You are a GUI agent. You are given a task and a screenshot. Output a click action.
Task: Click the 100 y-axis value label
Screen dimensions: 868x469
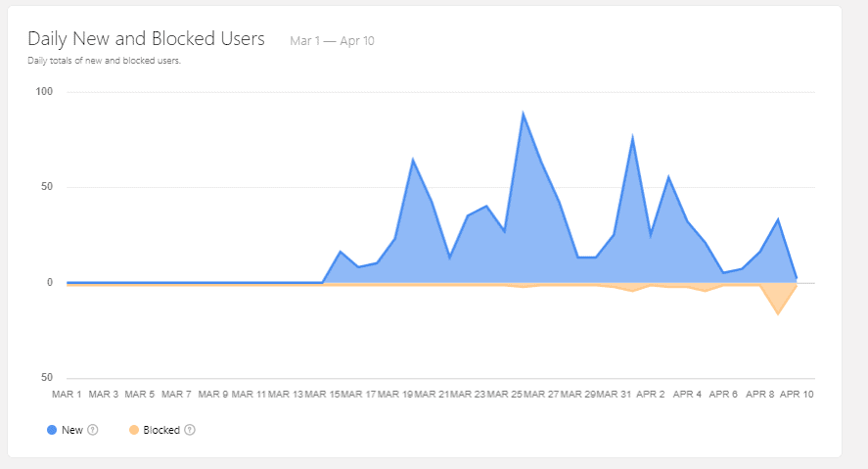point(45,92)
